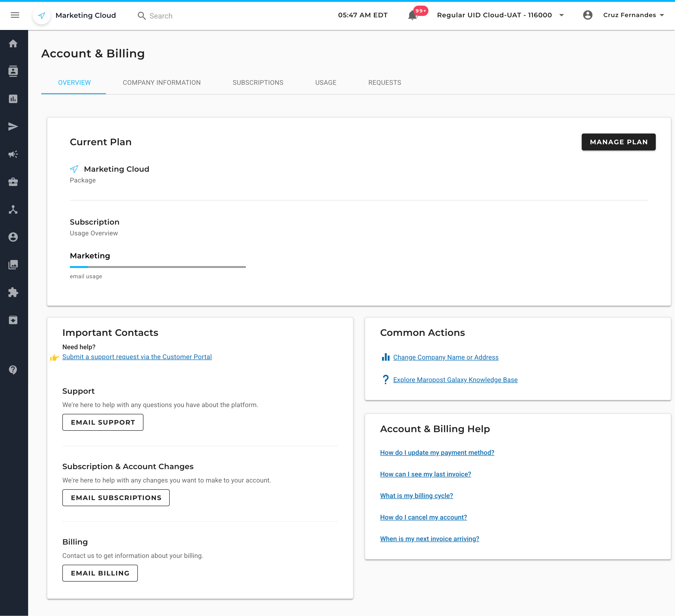Open the image gallery sidebar icon

(x=13, y=265)
